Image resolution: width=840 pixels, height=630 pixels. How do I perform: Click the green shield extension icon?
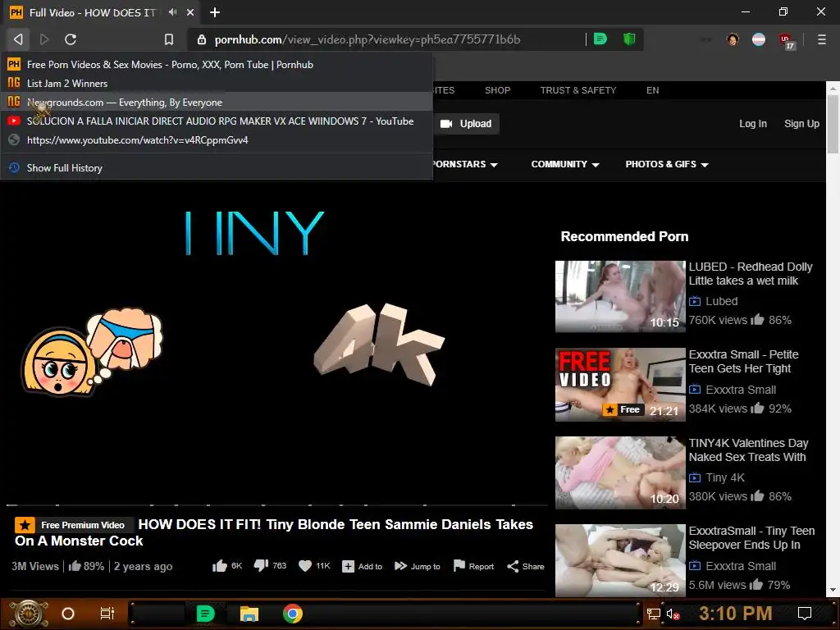pos(629,39)
